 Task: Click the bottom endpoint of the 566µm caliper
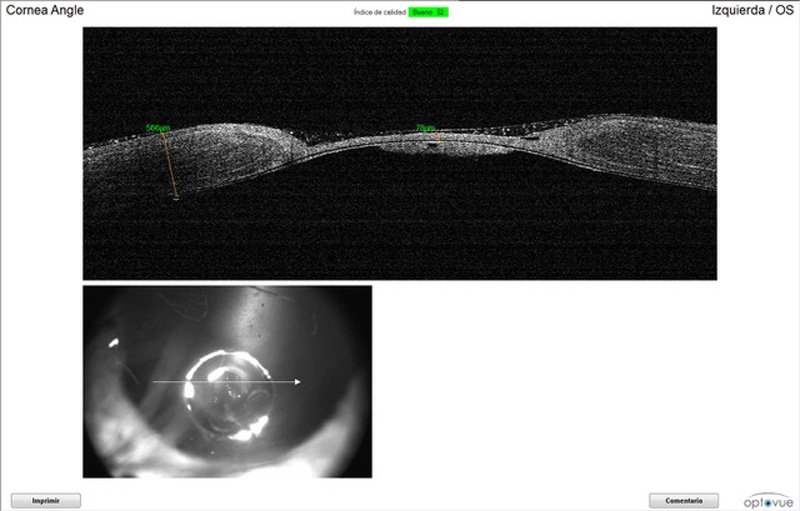click(x=177, y=199)
